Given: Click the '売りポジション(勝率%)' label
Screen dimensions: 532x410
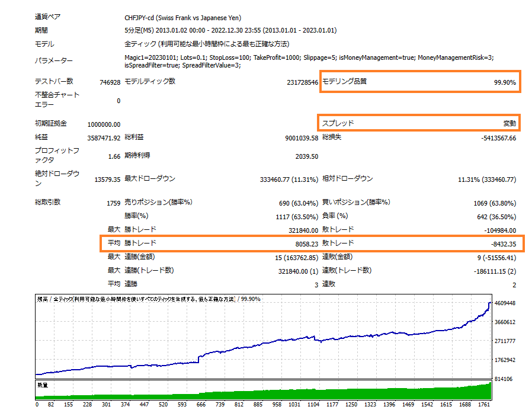Looking at the screenshot, I should (158, 202).
